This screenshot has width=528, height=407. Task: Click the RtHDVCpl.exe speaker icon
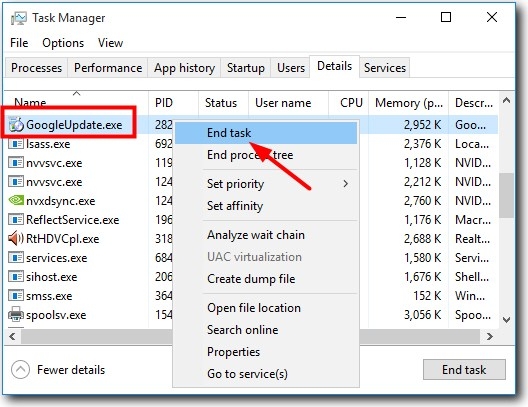(16, 239)
